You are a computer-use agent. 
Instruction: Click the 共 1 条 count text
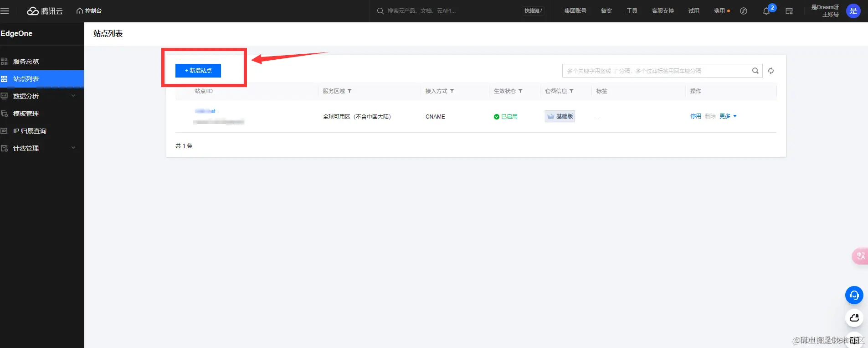[184, 146]
